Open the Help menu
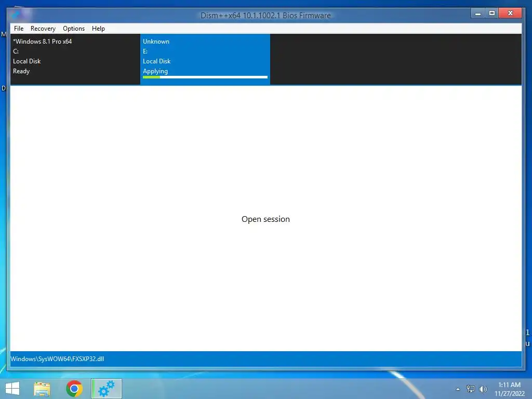The width and height of the screenshot is (532, 399). 98,29
